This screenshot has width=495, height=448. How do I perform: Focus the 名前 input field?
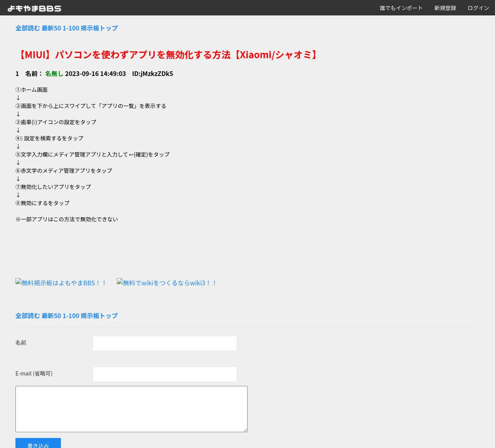click(x=165, y=344)
